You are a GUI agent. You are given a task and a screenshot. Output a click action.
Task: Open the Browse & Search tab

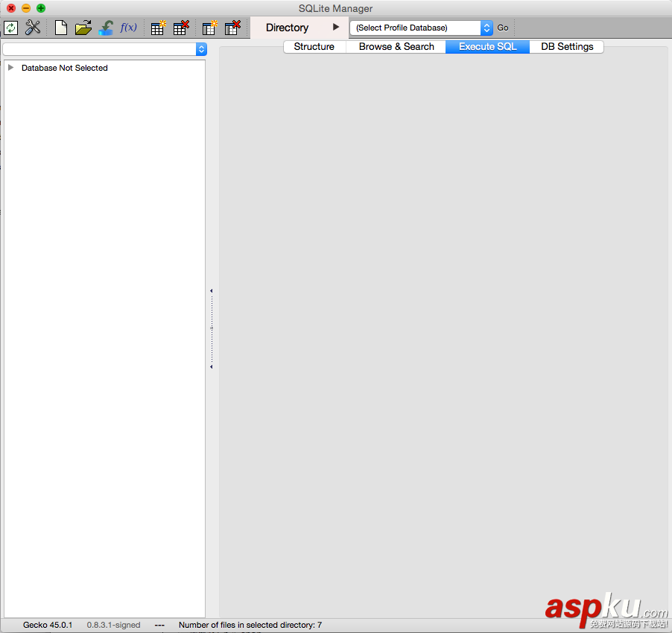(396, 46)
